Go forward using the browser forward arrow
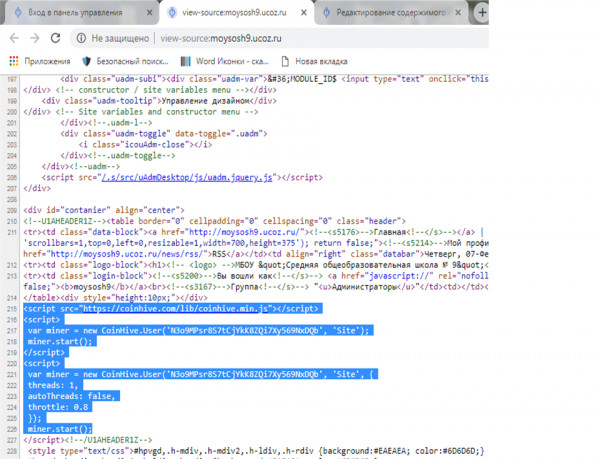The image size is (600, 459). tap(35, 38)
